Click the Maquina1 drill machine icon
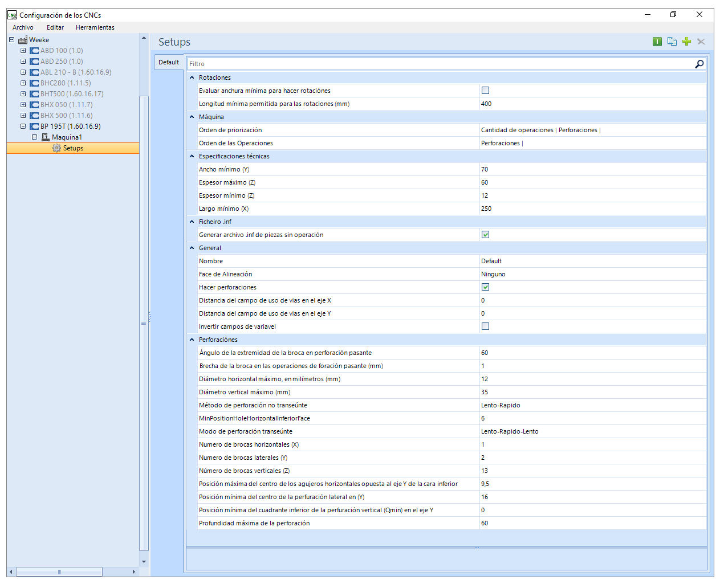The height and width of the screenshot is (588, 724). pos(46,137)
